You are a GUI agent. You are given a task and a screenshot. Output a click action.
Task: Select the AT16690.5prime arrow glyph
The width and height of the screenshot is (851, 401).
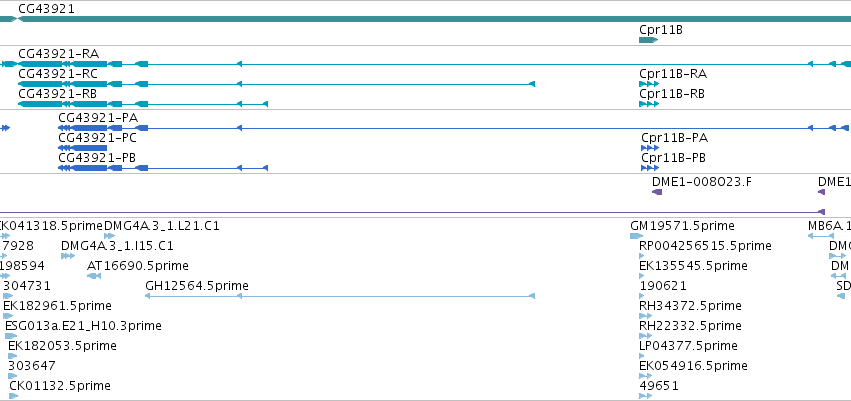[94, 276]
